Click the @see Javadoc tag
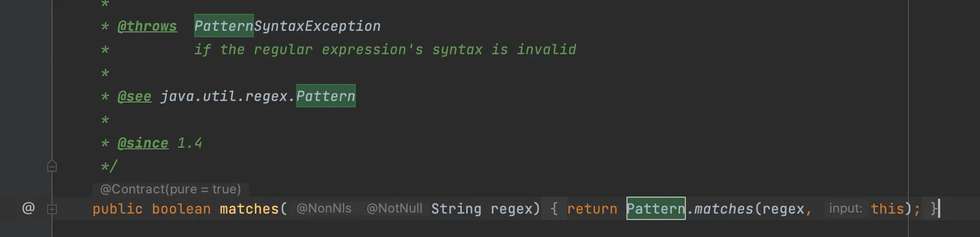 tap(134, 96)
